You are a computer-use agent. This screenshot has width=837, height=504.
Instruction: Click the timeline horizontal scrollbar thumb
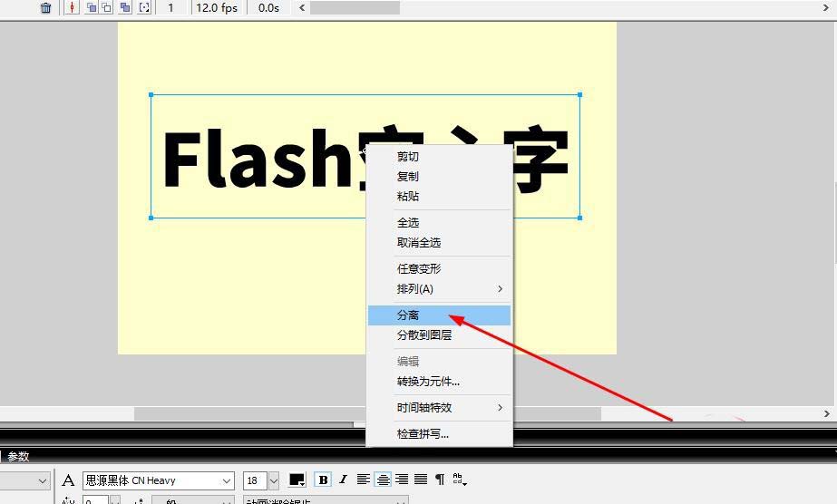point(355,7)
